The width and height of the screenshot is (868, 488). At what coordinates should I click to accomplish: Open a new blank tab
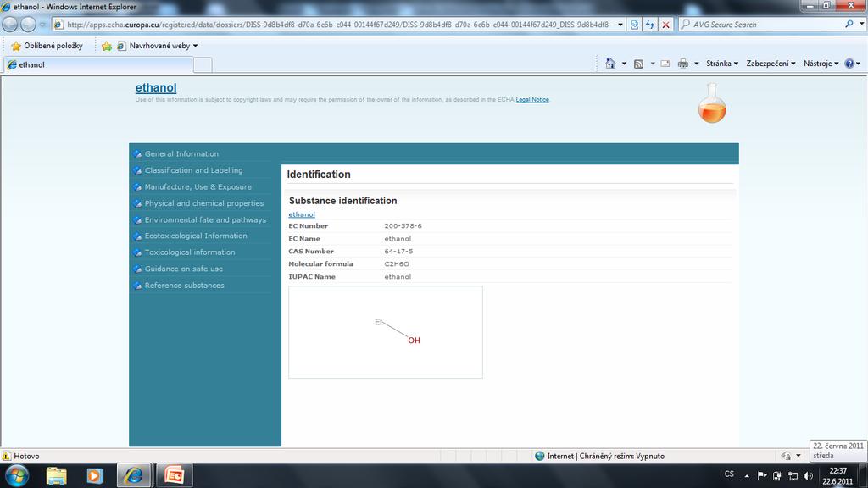coord(203,64)
